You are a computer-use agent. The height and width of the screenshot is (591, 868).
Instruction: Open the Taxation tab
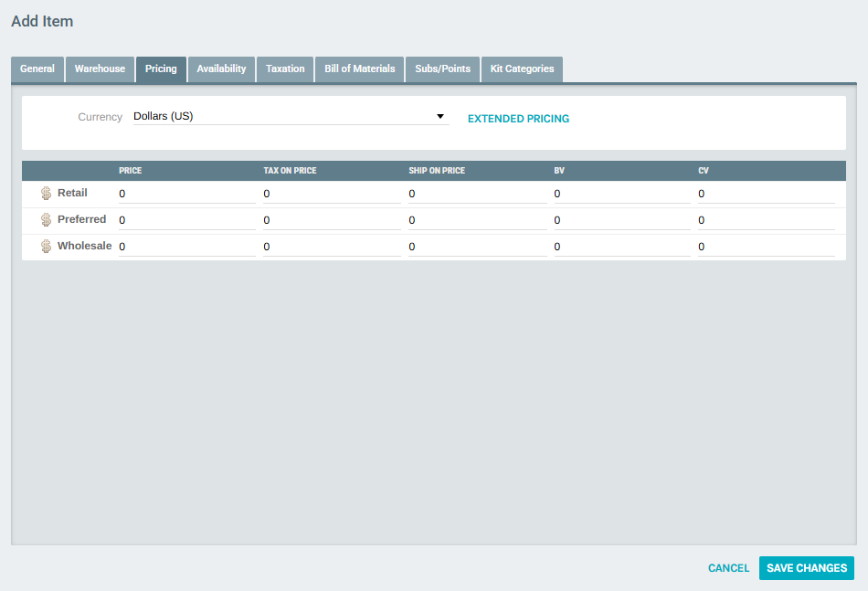284,69
